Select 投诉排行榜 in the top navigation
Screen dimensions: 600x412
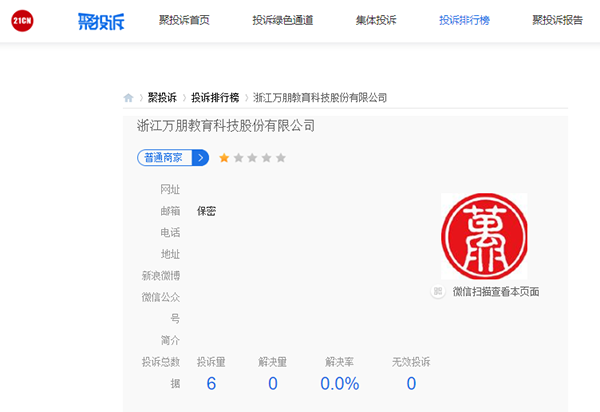464,20
